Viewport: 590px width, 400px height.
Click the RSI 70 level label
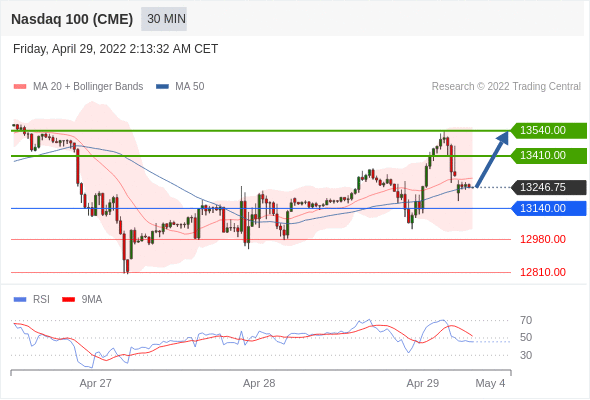click(526, 321)
